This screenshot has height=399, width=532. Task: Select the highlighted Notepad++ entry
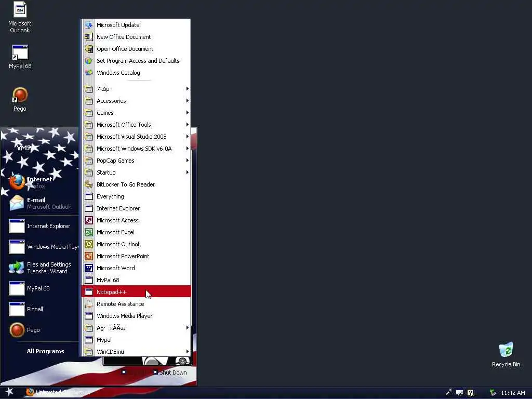coord(136,292)
